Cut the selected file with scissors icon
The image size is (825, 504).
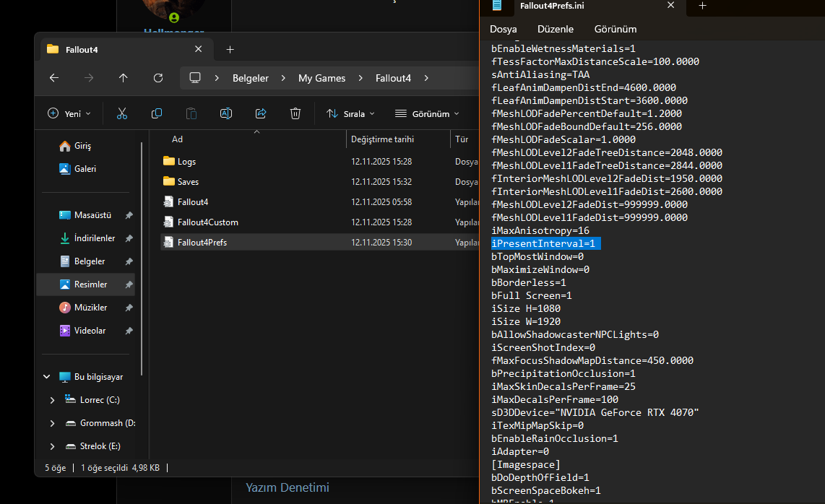click(122, 113)
